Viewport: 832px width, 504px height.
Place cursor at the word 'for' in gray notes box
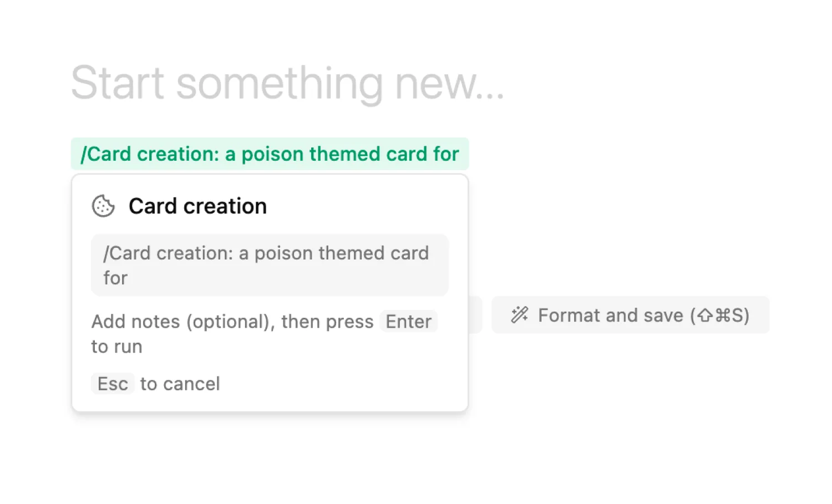(115, 278)
